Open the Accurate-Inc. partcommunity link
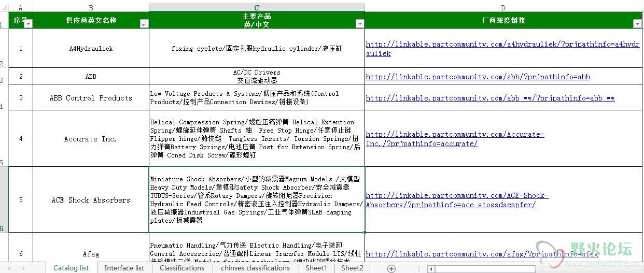The image size is (644, 273). click(455, 139)
